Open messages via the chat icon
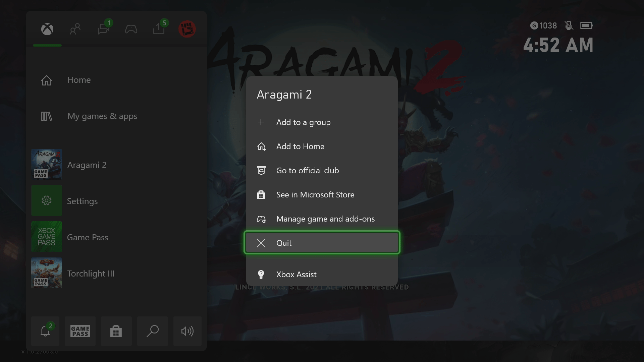The width and height of the screenshot is (644, 362). (103, 29)
